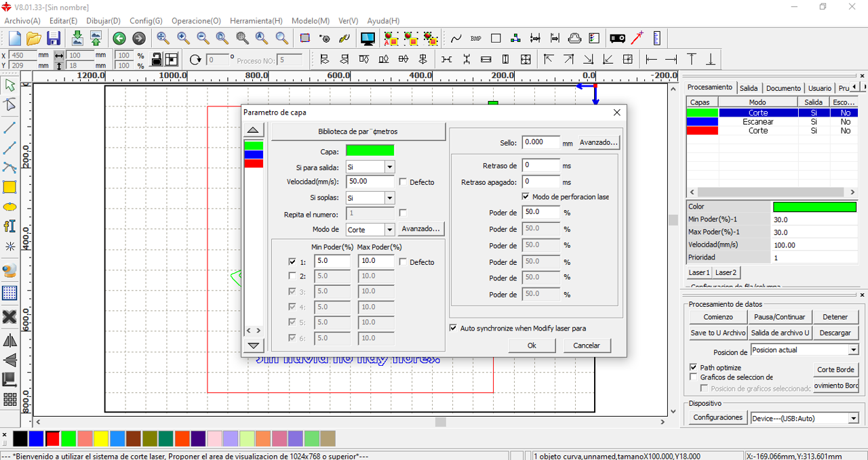Select the text tool in left toolbar
The image size is (868, 460).
point(9,226)
